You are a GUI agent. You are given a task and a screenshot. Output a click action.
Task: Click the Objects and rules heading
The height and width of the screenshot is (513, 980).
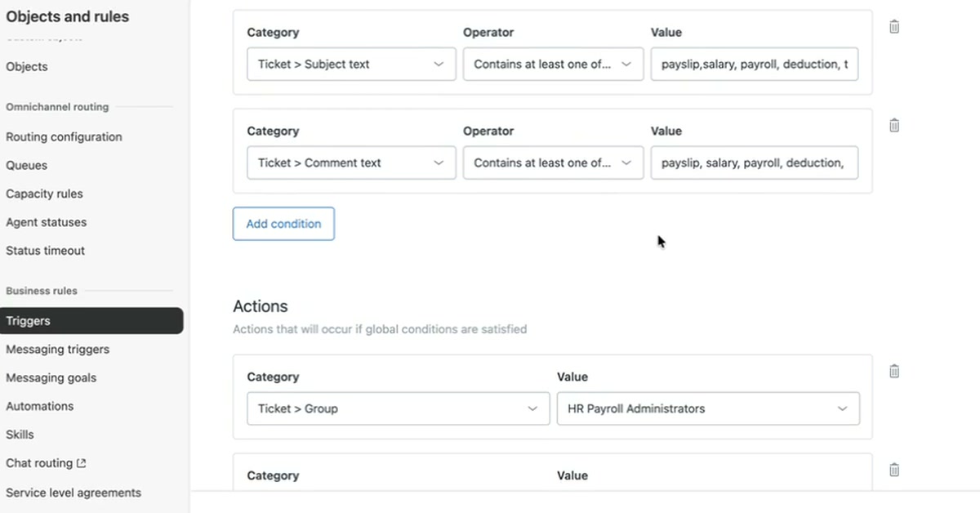point(68,16)
